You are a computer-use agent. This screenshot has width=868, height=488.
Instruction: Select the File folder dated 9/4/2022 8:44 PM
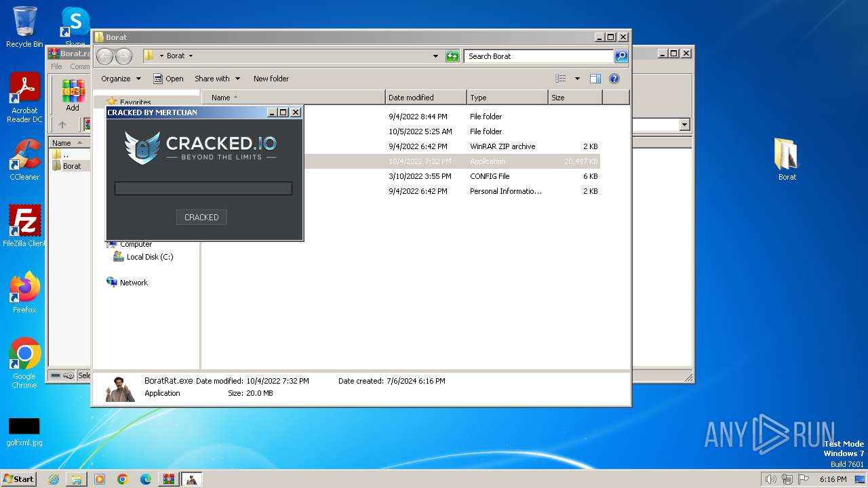point(452,117)
